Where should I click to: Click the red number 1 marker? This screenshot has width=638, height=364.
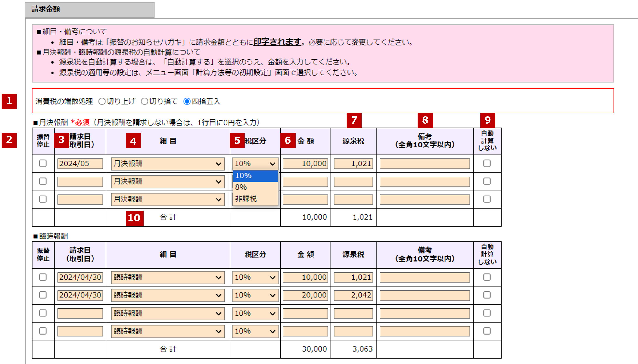click(9, 101)
